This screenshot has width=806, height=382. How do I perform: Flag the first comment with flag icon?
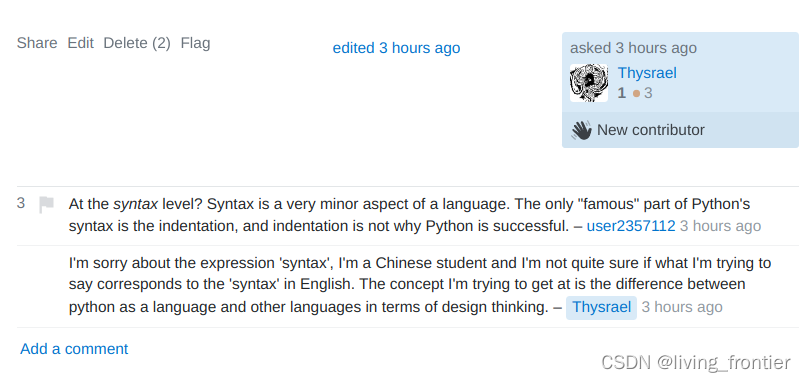click(46, 204)
